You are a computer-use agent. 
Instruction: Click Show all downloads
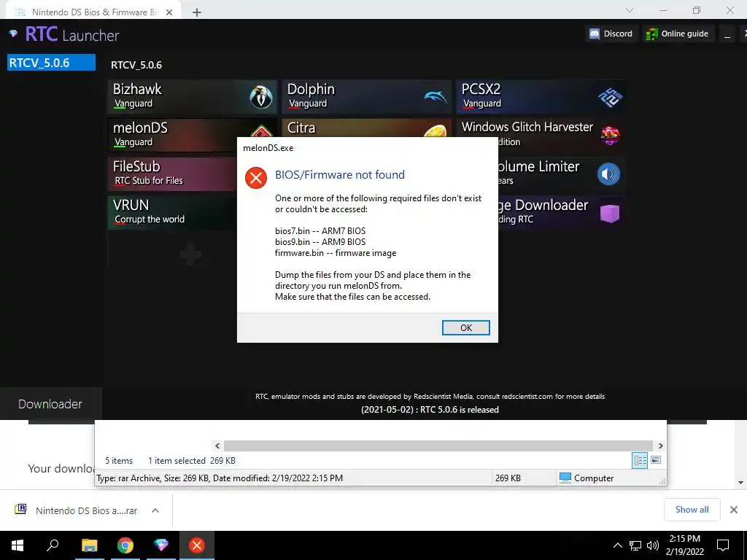[x=692, y=510]
